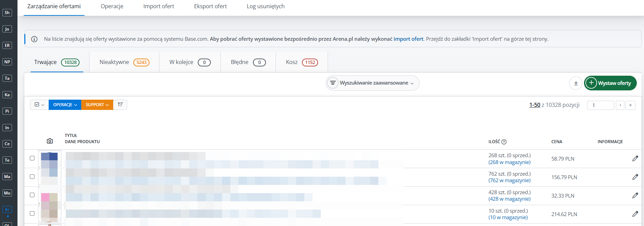The image size is (644, 226).
Task: Expand Wyszukiwanie zaawansowane filters
Action: [x=373, y=83]
